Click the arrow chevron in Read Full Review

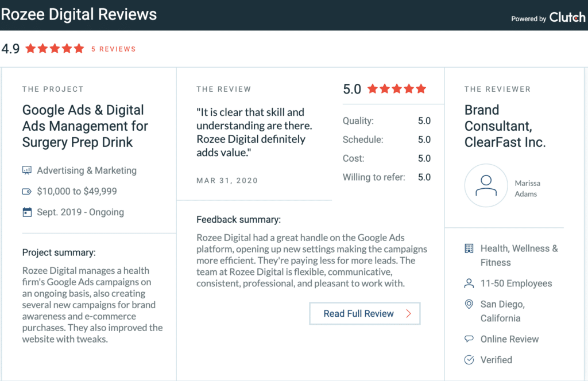coord(408,313)
